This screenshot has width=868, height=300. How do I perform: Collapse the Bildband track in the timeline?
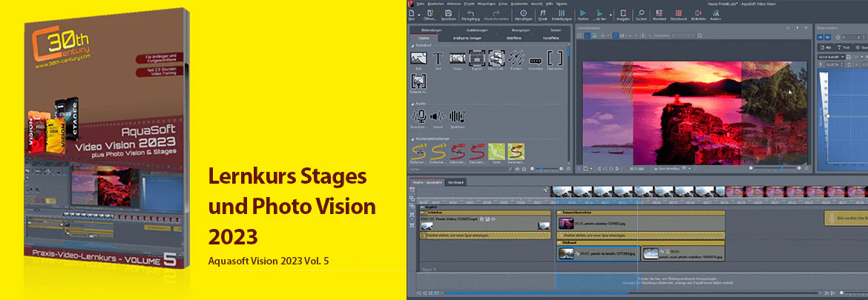559,242
